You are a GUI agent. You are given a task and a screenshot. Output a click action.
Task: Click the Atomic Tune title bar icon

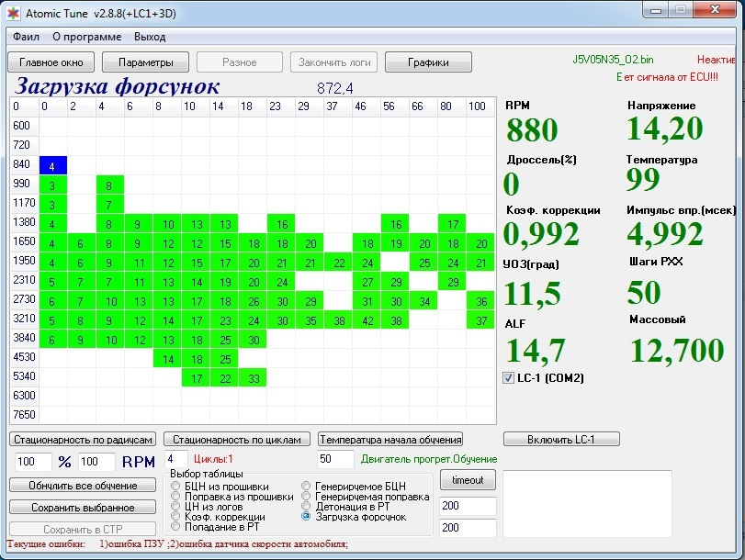pyautogui.click(x=13, y=12)
